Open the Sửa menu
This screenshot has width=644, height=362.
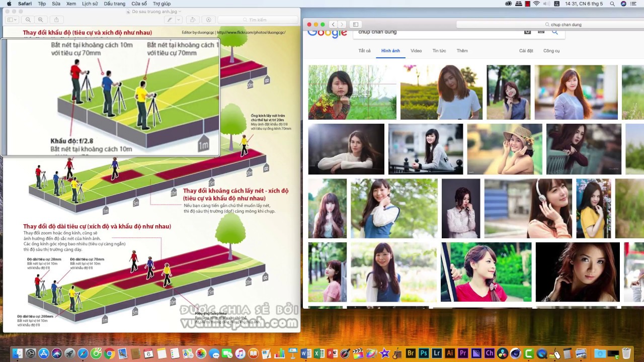coord(56,4)
